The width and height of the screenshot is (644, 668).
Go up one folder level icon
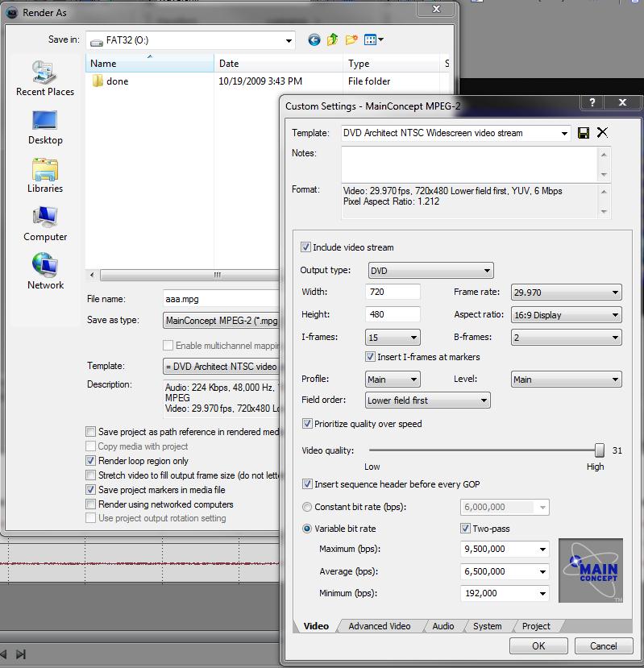click(x=332, y=40)
